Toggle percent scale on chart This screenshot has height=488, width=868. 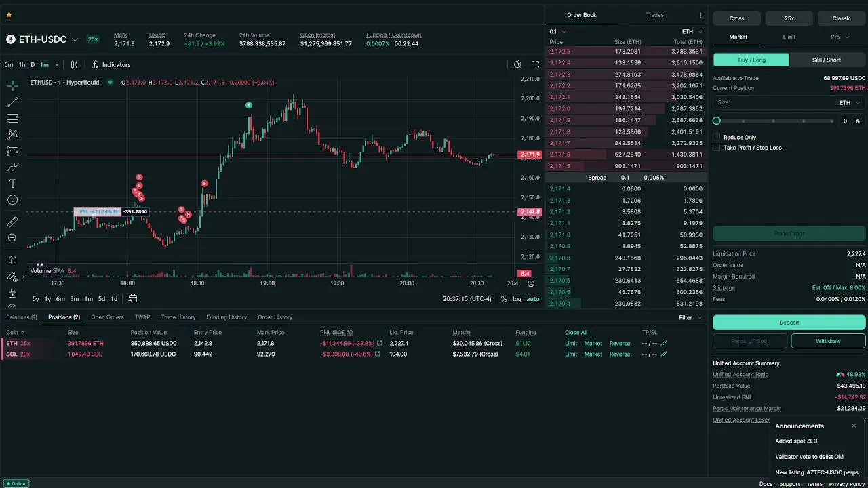coord(504,299)
